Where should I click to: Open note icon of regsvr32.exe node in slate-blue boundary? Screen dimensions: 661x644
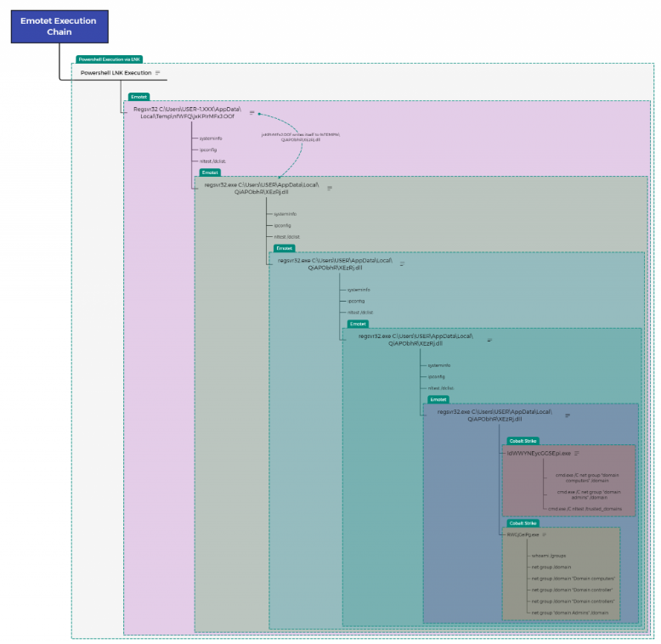tap(568, 415)
